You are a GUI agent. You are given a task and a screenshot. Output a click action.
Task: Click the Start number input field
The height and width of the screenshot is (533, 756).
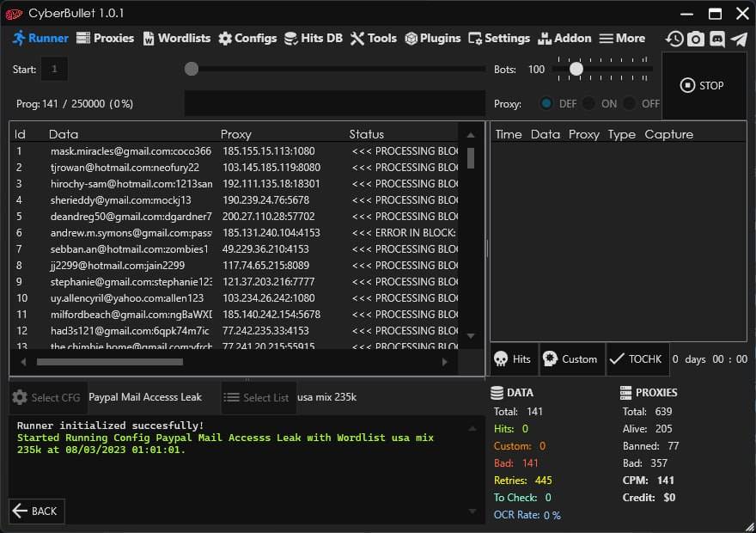[54, 69]
